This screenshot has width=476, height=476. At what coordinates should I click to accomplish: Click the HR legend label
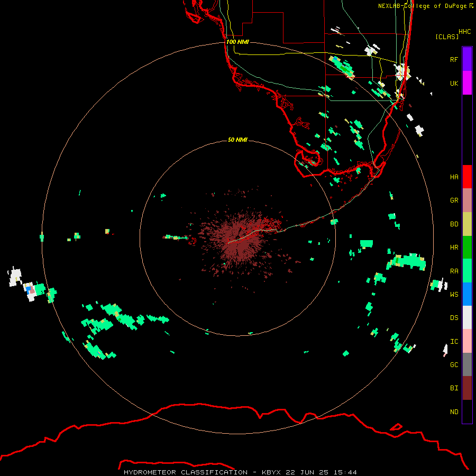click(454, 248)
